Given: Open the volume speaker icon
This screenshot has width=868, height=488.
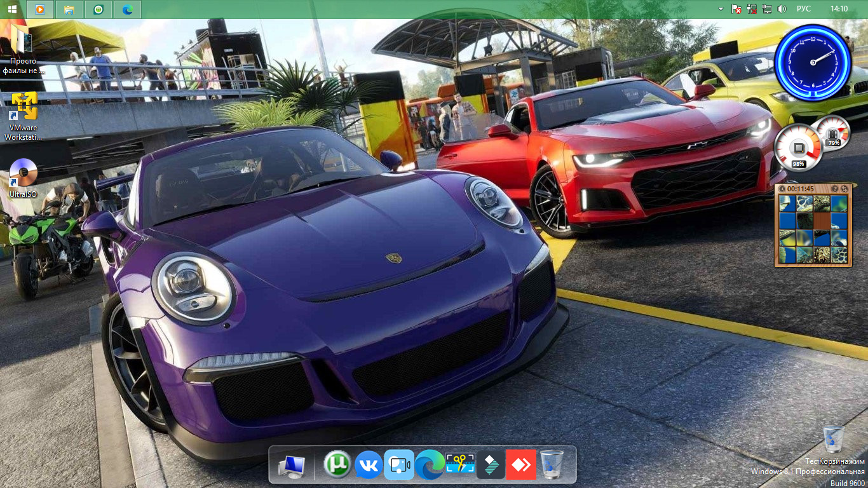Looking at the screenshot, I should tap(782, 9).
